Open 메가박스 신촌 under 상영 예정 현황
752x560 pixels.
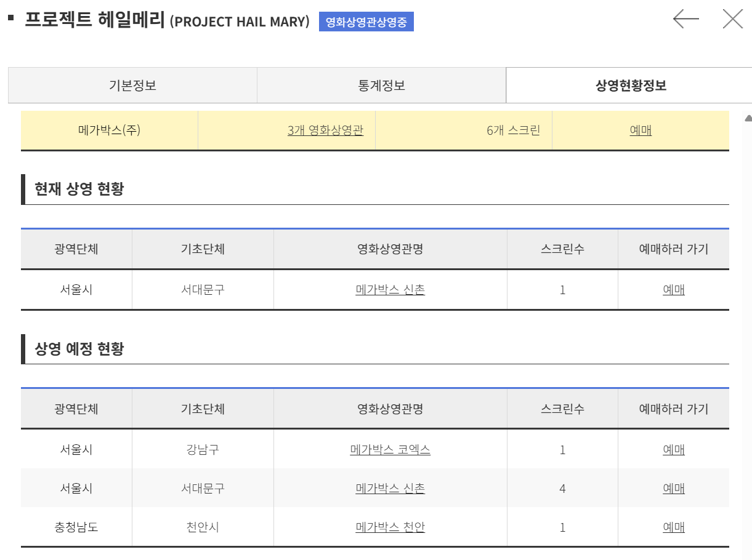pyautogui.click(x=390, y=489)
